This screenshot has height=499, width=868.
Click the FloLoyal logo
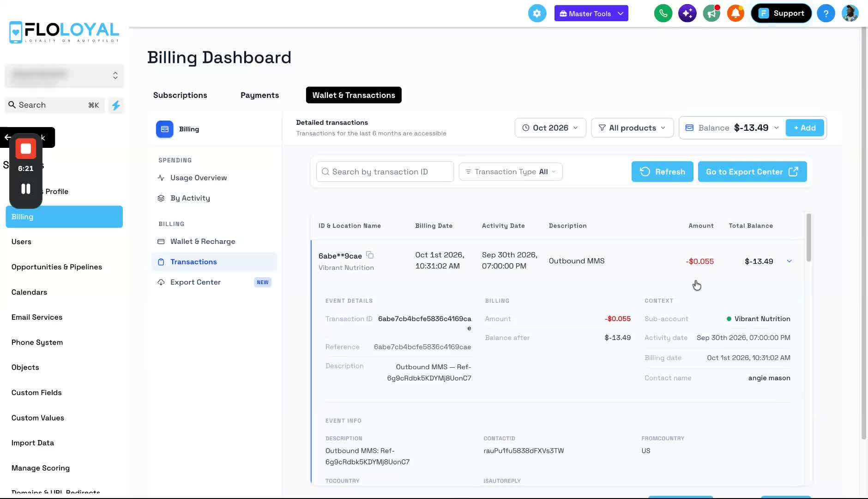(64, 32)
